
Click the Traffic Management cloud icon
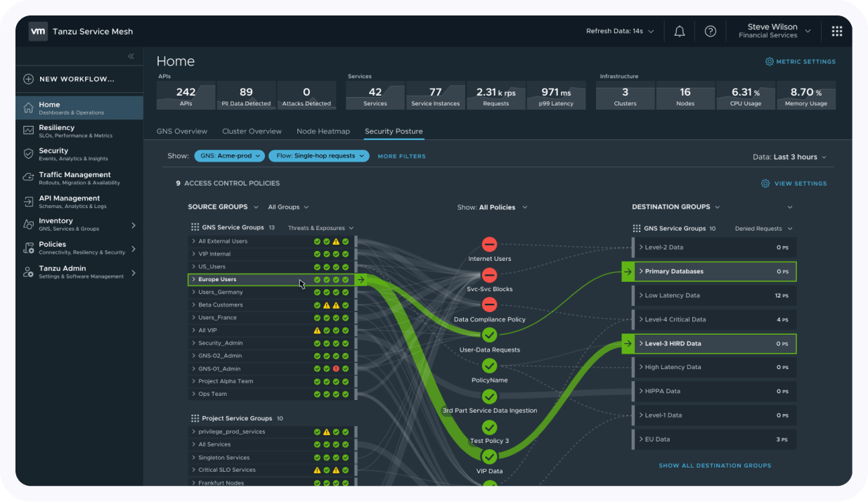click(x=29, y=177)
